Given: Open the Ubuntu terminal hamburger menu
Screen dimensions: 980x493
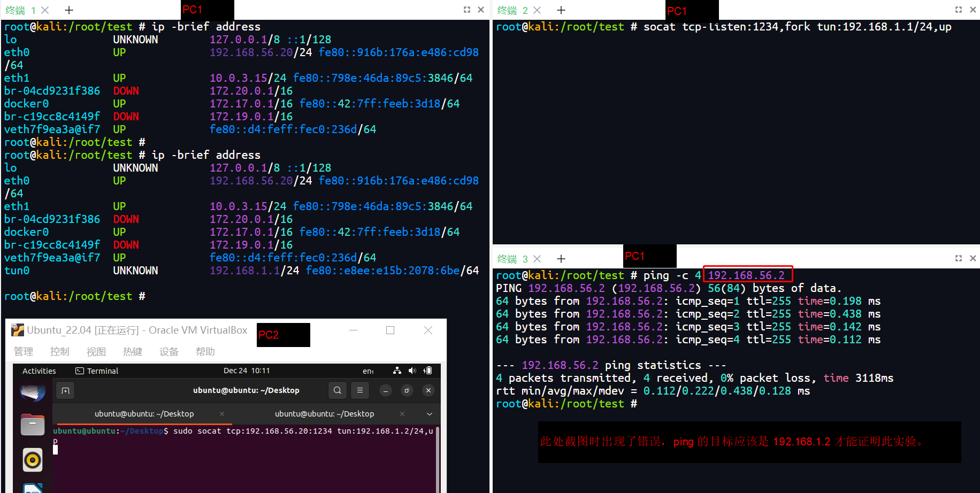Looking at the screenshot, I should point(360,391).
